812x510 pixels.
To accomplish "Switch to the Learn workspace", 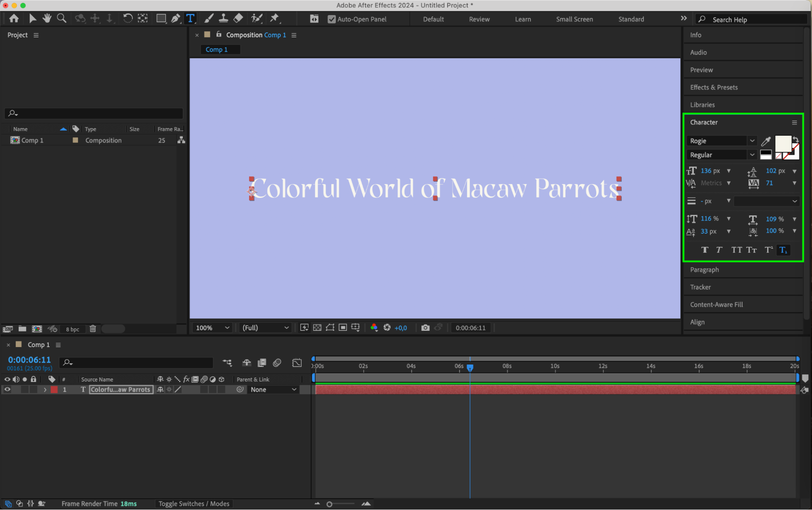I will tap(522, 19).
